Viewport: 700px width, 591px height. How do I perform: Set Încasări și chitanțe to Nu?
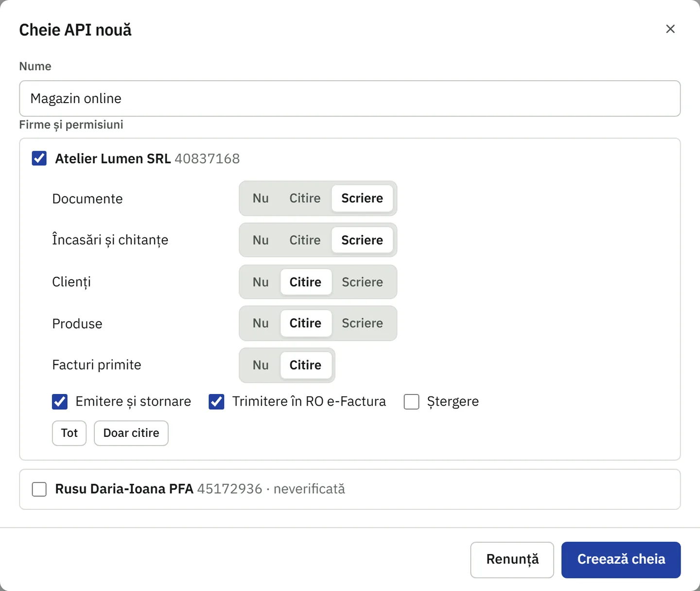coord(261,240)
